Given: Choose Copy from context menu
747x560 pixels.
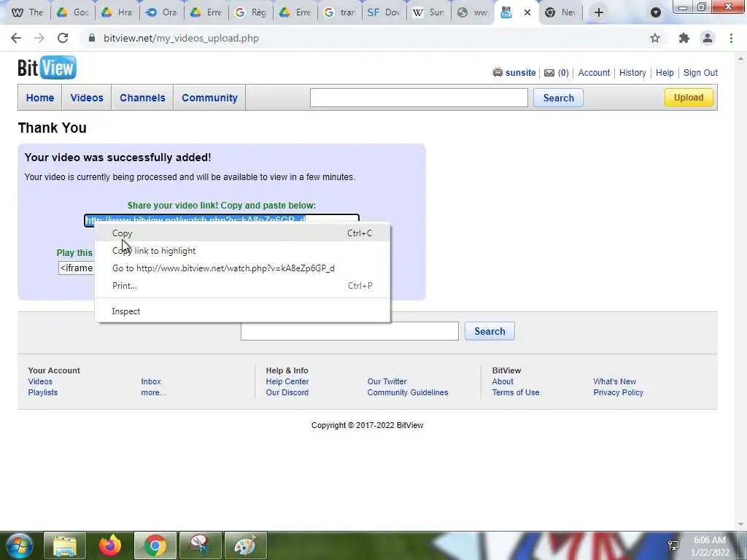Looking at the screenshot, I should (x=242, y=233).
